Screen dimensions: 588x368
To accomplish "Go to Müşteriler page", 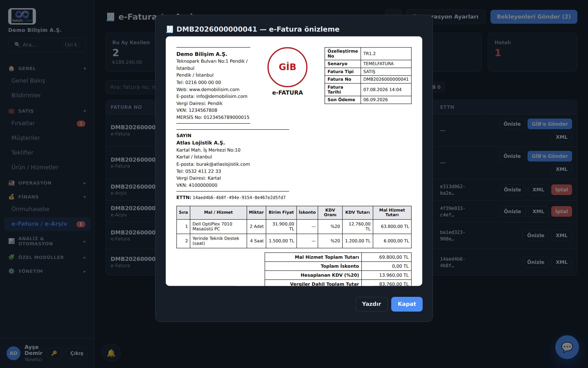I will coord(47,138).
